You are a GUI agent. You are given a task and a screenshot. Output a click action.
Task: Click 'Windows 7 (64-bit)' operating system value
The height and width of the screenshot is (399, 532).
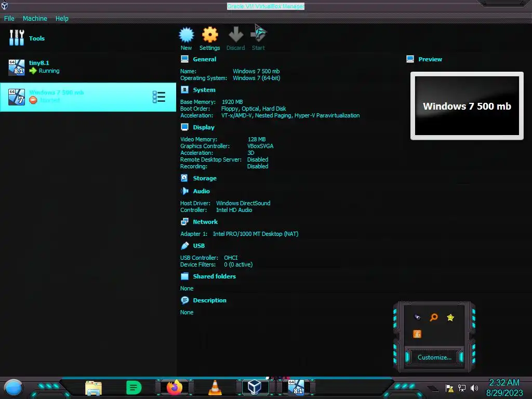coord(257,78)
